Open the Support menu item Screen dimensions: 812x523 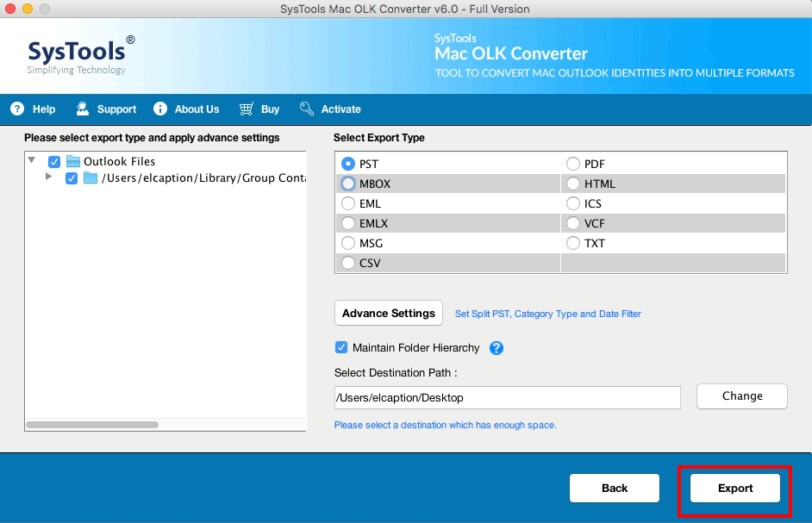[116, 109]
